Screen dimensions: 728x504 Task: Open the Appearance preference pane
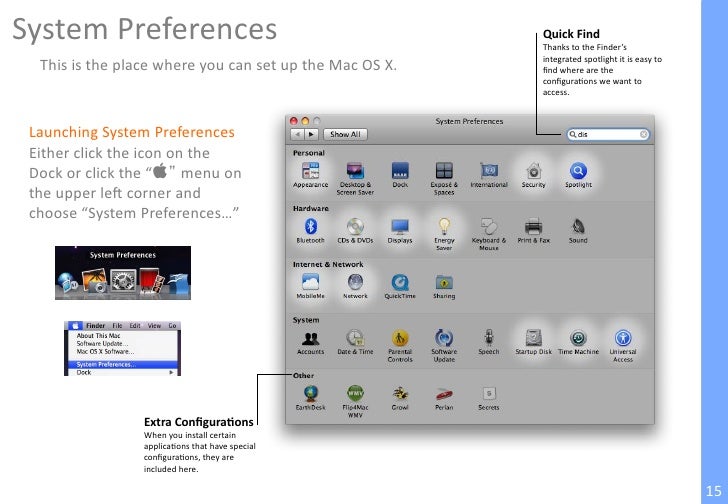pos(310,175)
